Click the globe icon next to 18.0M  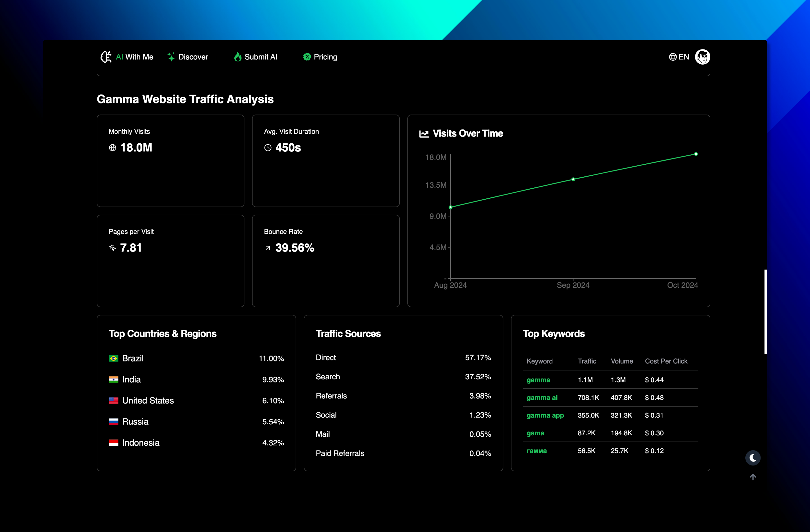113,148
